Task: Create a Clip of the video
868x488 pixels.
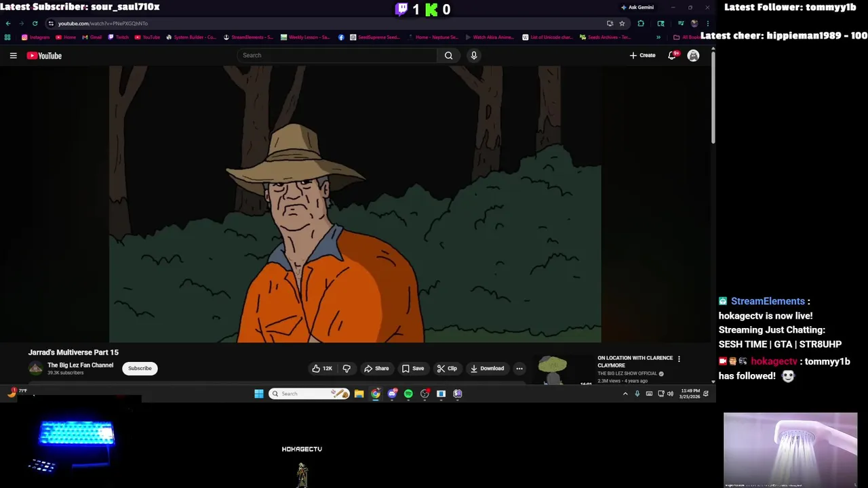Action: click(447, 369)
